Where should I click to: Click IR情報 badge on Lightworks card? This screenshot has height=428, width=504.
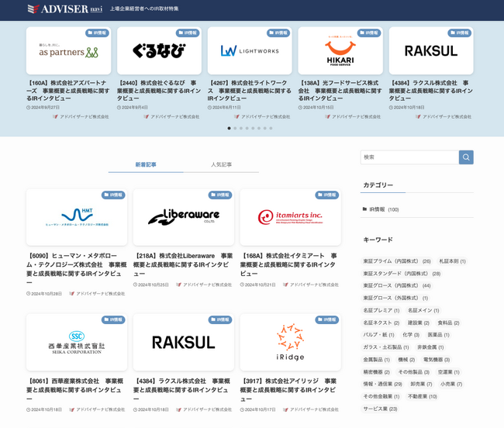pos(278,33)
